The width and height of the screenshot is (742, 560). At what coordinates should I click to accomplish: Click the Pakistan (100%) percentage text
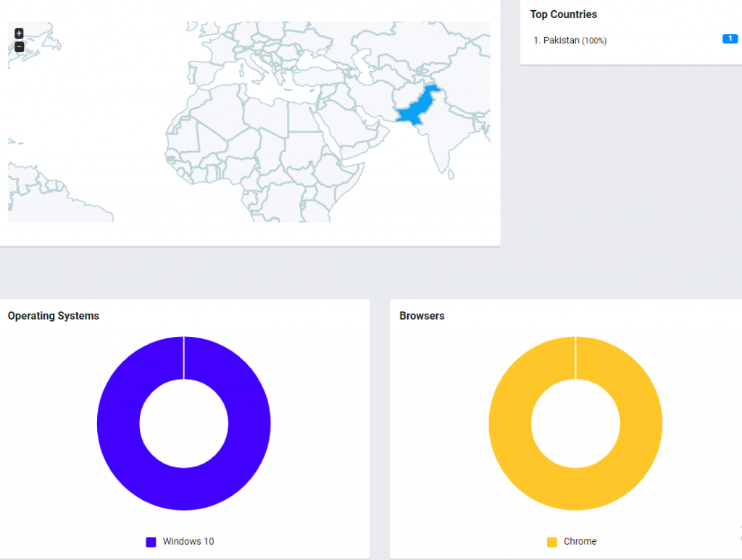point(594,41)
